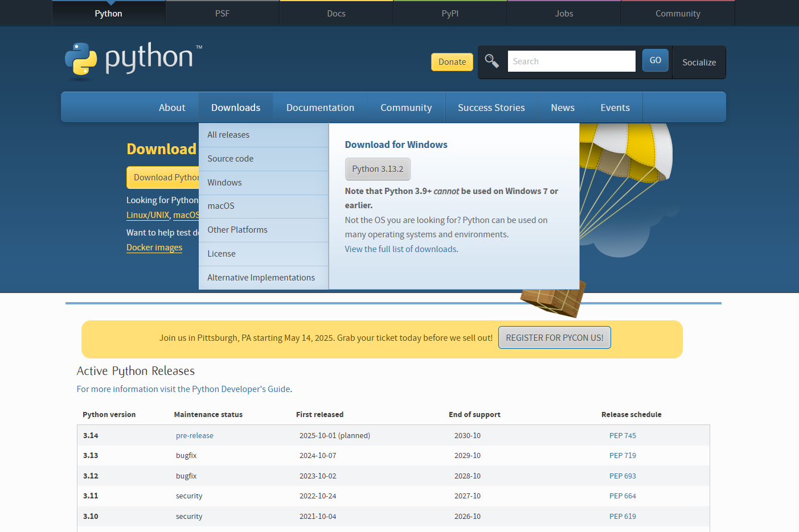Open the PEP 619 link
This screenshot has height=532, width=799.
click(622, 517)
